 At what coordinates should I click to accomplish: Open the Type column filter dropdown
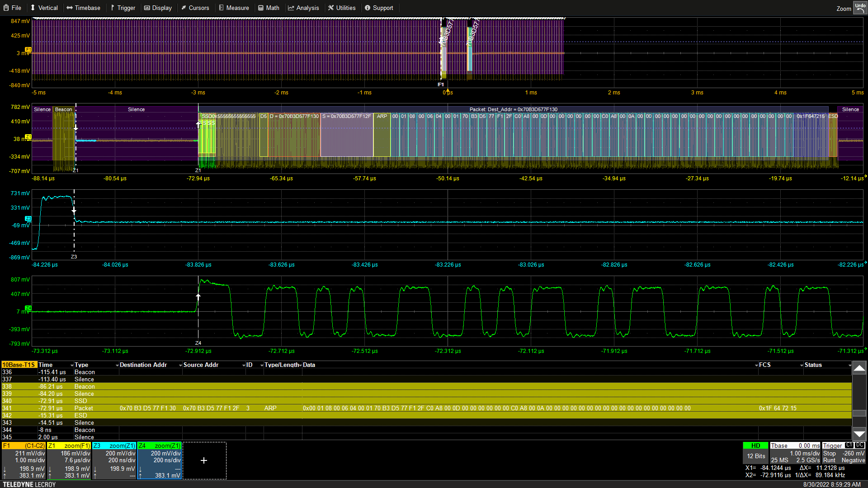click(x=117, y=365)
